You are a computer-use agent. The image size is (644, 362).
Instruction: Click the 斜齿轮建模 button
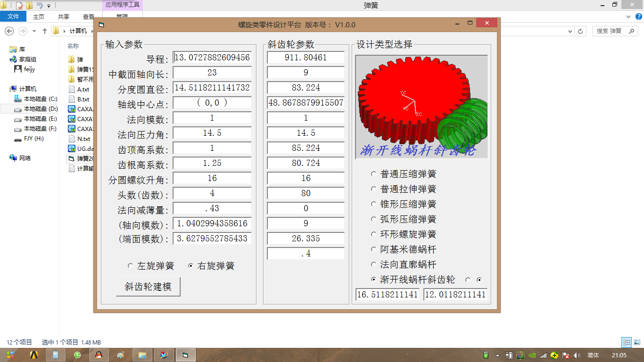[x=148, y=287]
